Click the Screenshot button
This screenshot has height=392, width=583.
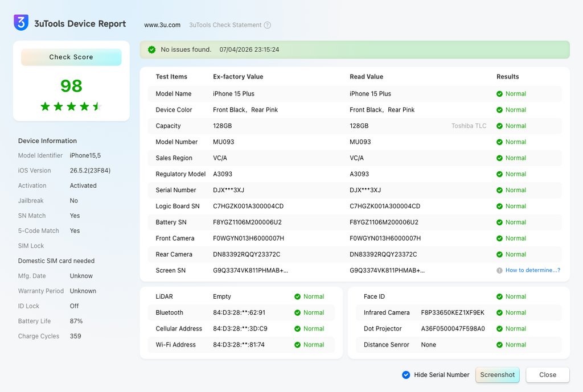tap(497, 375)
